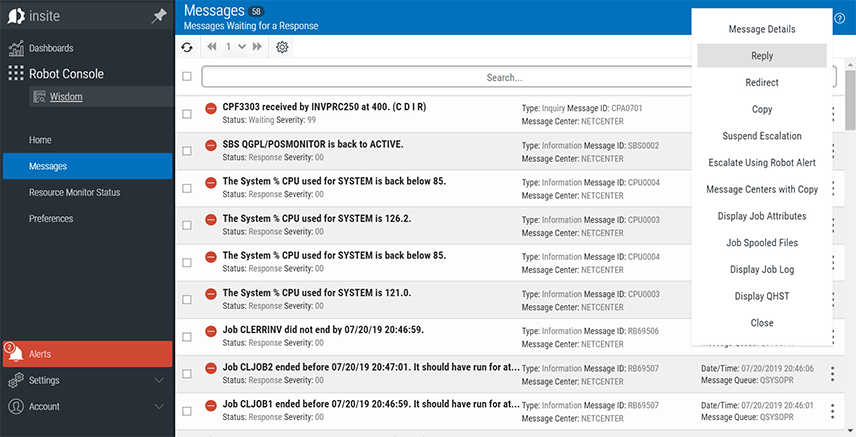Expand the Settings sidebar section
The width and height of the screenshot is (856, 437).
click(x=159, y=380)
